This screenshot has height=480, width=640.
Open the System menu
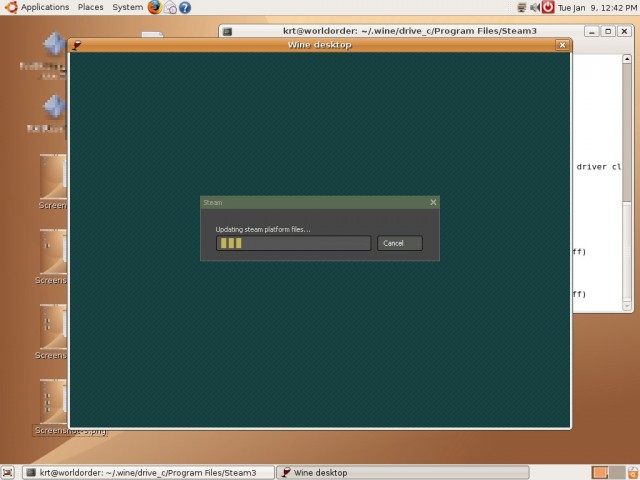(127, 7)
